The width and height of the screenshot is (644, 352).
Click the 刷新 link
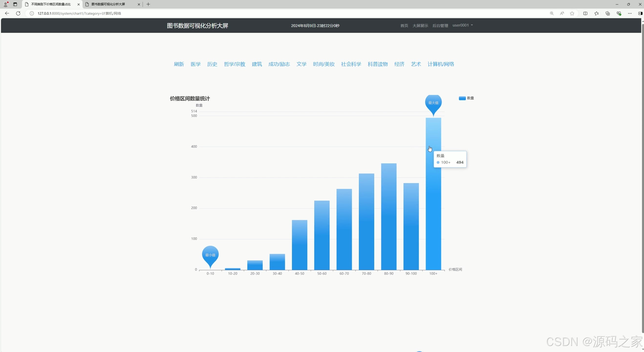click(179, 64)
